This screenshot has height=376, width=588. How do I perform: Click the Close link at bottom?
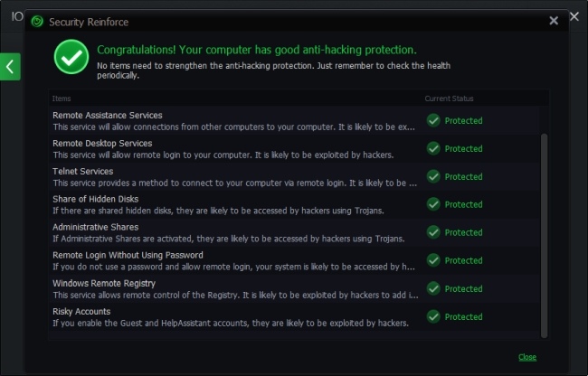[527, 357]
